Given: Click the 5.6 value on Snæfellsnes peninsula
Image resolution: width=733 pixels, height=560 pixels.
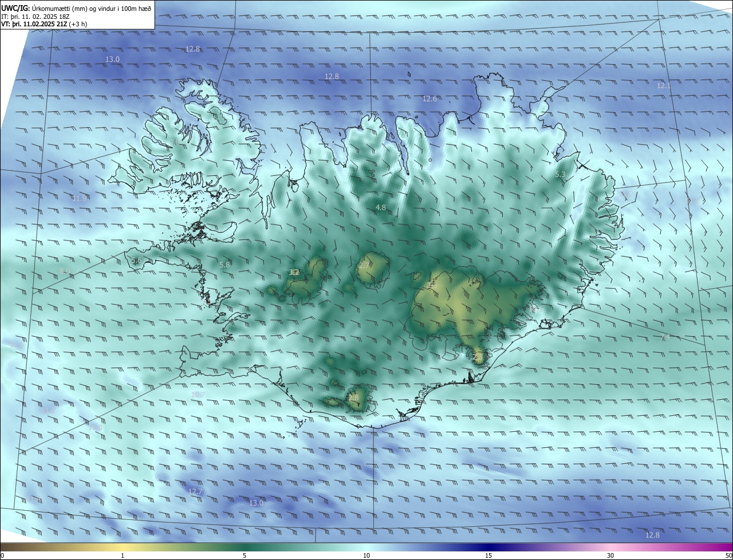Looking at the screenshot, I should click(136, 261).
